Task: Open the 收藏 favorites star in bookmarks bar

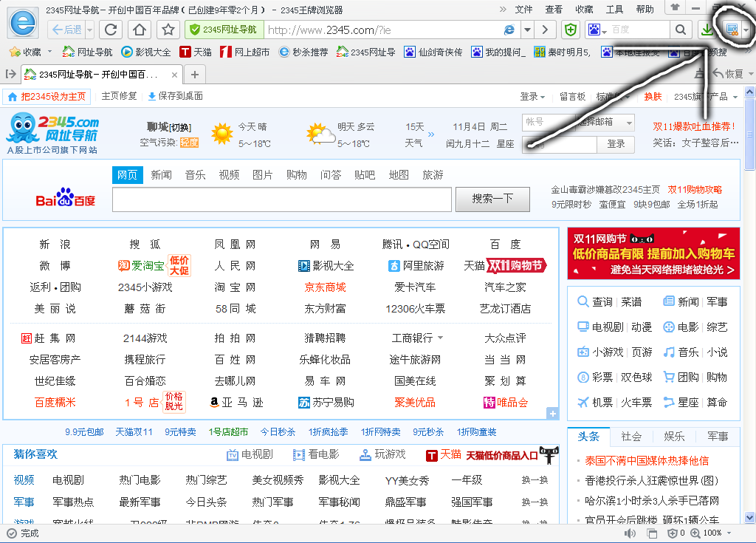Action: pyautogui.click(x=26, y=52)
